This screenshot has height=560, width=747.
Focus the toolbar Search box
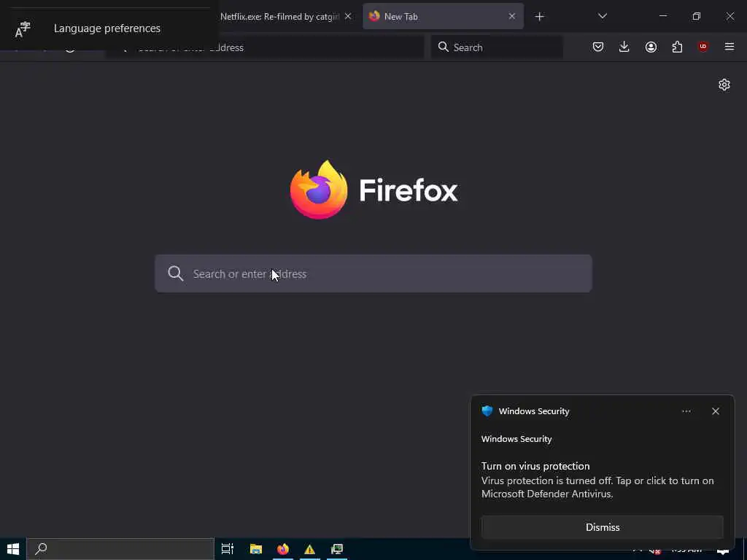tap(497, 47)
